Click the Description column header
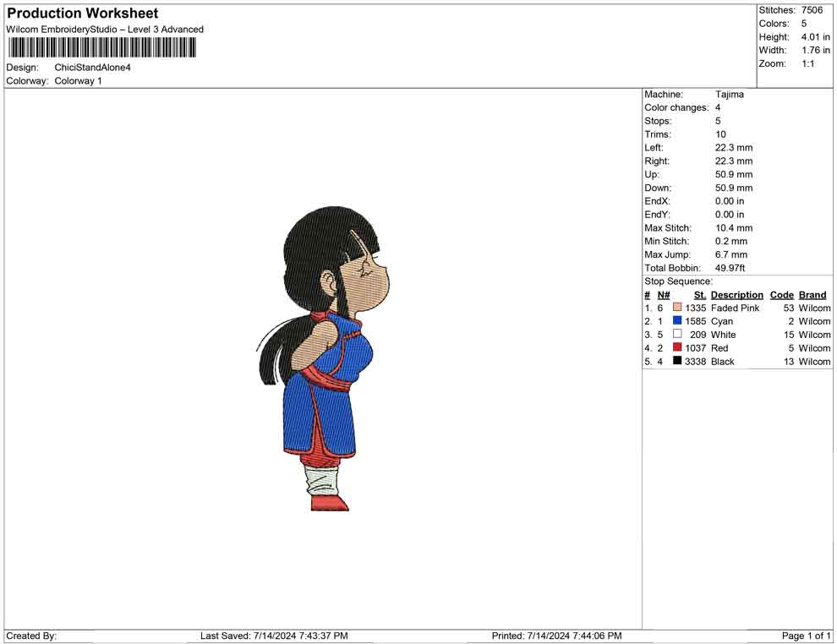The width and height of the screenshot is (837, 644). click(x=737, y=295)
